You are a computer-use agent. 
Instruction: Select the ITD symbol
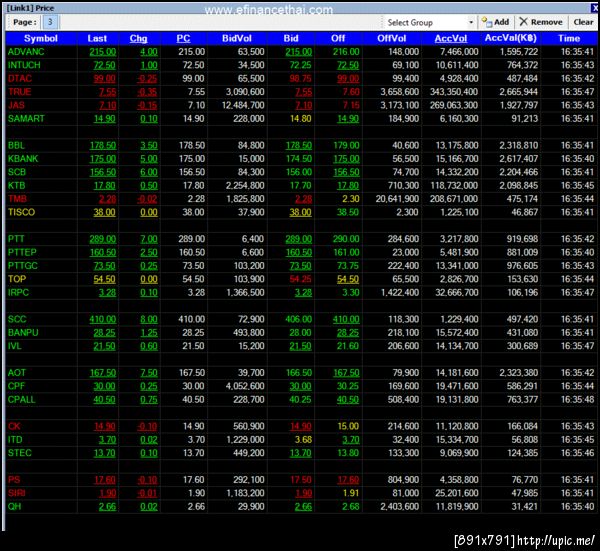point(15,440)
